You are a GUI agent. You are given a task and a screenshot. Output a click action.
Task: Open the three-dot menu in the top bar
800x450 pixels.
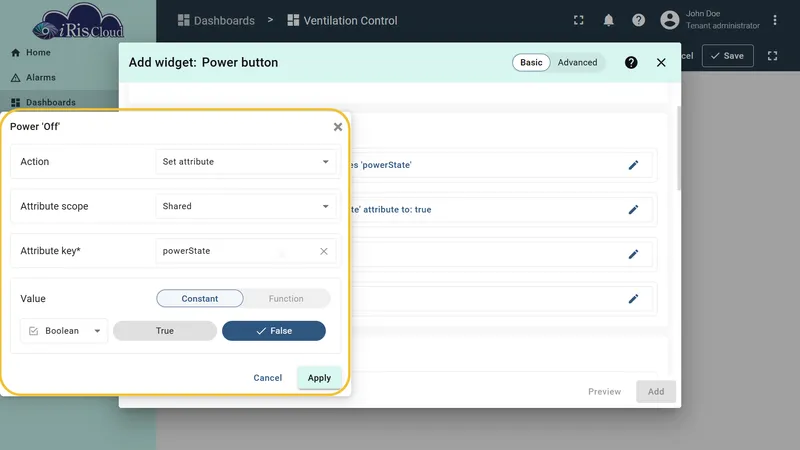pos(774,20)
